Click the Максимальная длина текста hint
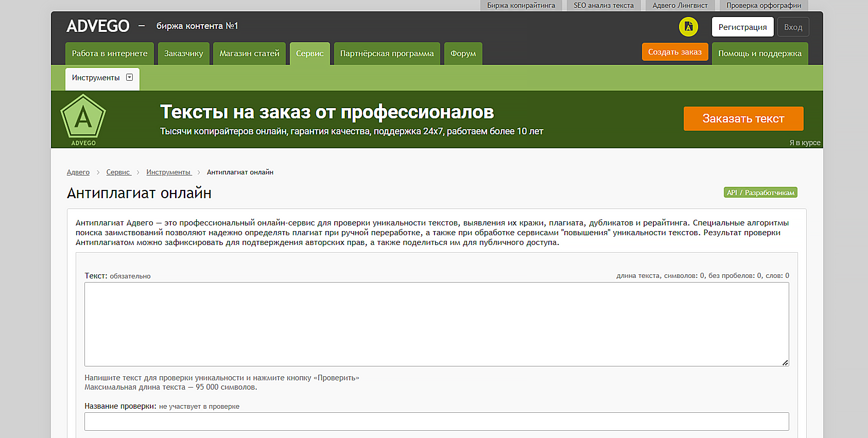This screenshot has width=868, height=438. coord(171,387)
